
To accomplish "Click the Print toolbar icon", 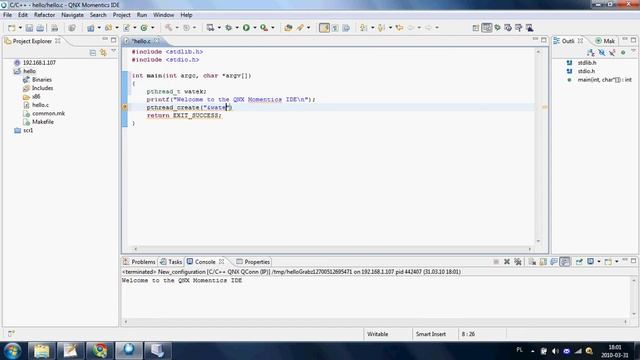I will (x=54, y=28).
